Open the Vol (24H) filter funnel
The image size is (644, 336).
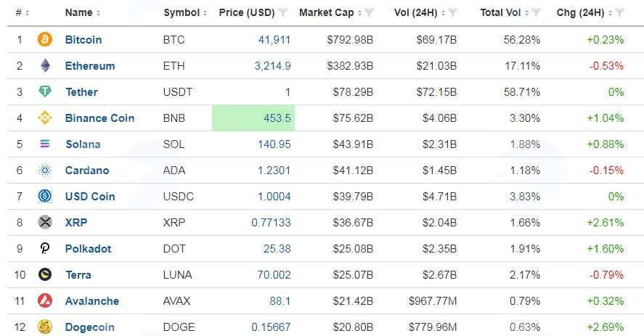pos(452,13)
